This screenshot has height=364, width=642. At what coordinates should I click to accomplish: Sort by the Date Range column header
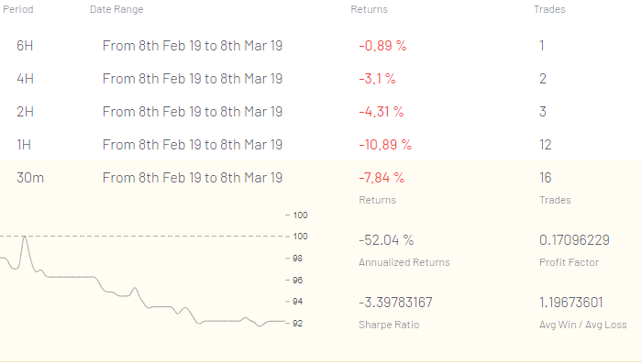116,9
